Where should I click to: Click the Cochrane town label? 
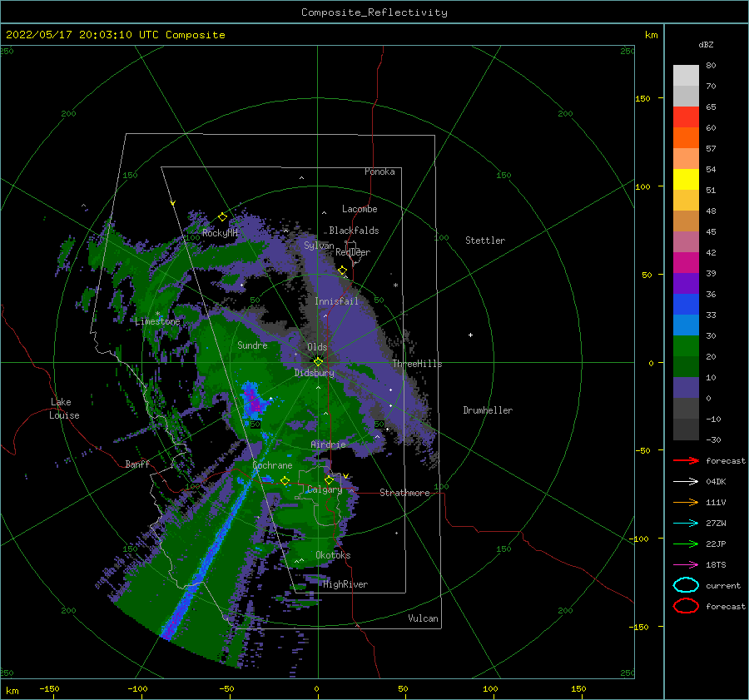(272, 465)
